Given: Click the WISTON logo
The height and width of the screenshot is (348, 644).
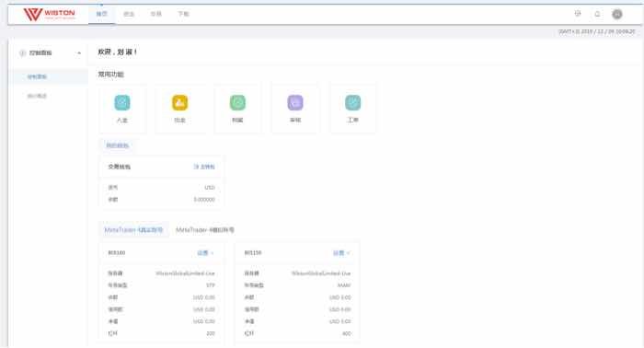Looking at the screenshot, I should pos(50,14).
